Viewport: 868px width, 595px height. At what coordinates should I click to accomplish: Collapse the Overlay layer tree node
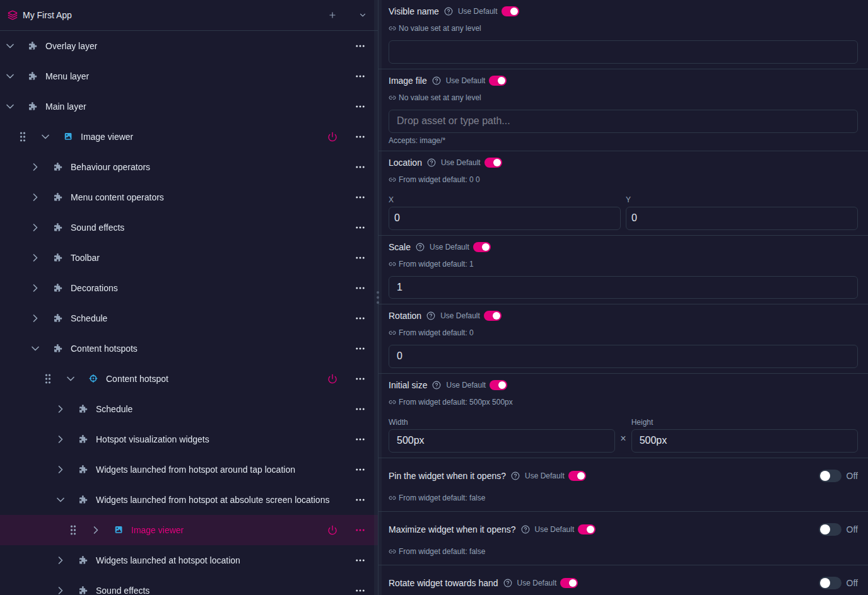10,46
